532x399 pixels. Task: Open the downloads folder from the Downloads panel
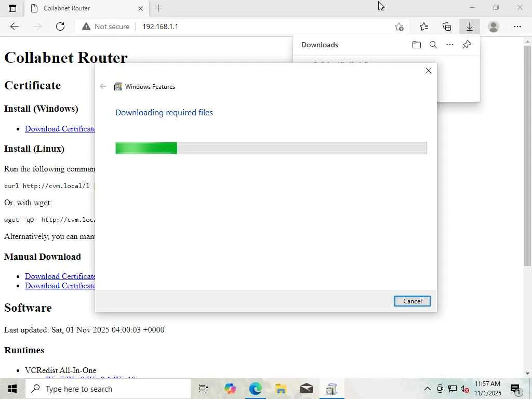[x=417, y=45]
